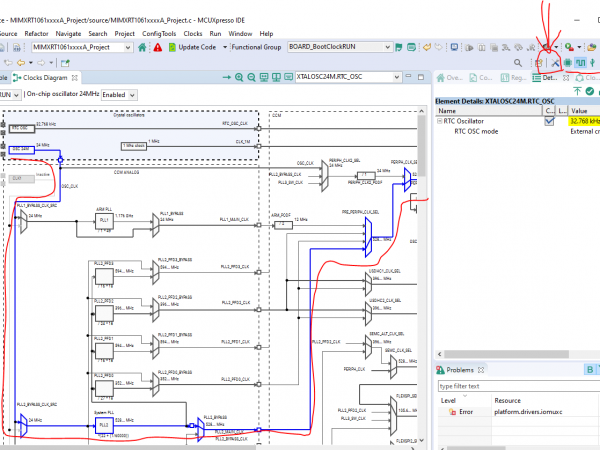Toggle the RTC Oscillator checkbox
The width and height of the screenshot is (600, 450).
548,121
